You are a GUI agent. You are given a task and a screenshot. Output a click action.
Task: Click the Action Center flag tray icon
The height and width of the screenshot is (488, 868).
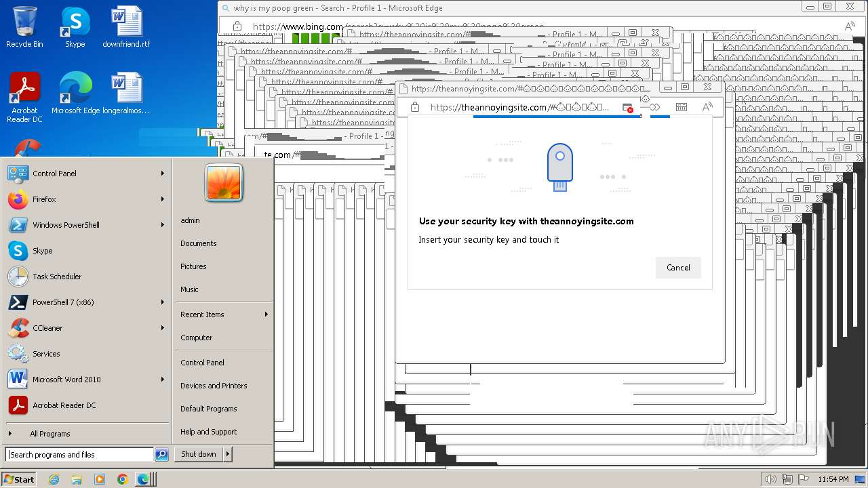[804, 479]
